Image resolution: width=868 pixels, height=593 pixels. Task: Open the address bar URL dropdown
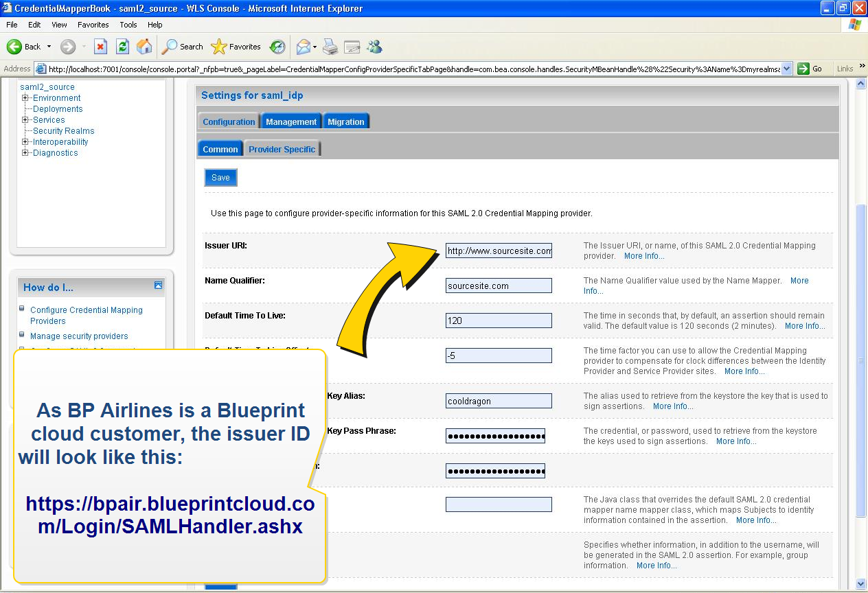(787, 69)
